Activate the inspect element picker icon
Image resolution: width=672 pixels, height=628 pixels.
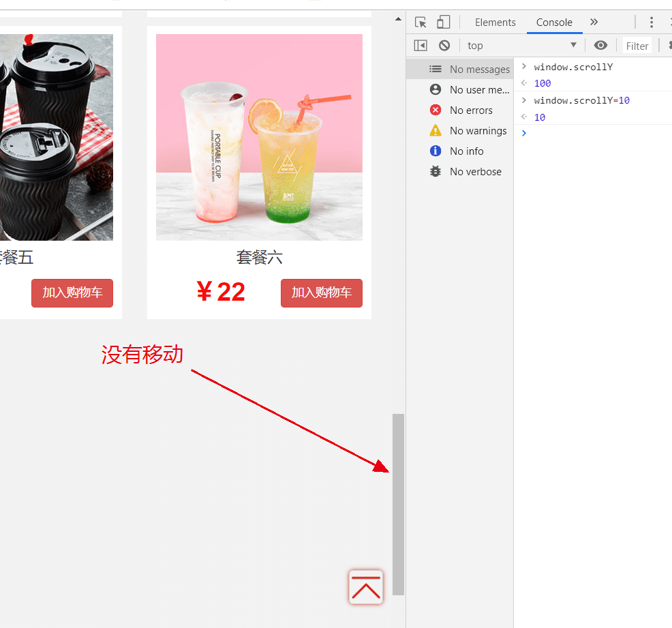[x=421, y=23]
